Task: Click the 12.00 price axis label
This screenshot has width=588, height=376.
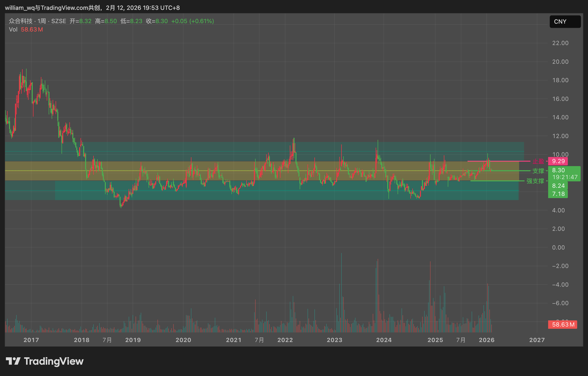Action: point(560,136)
